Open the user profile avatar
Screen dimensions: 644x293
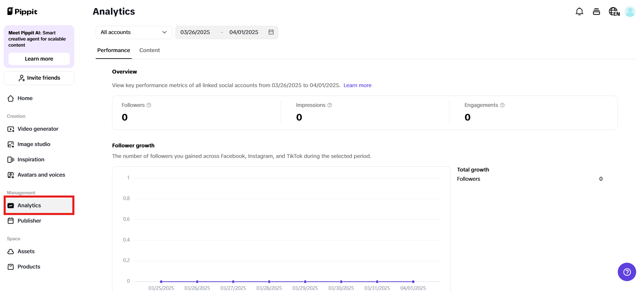(630, 12)
